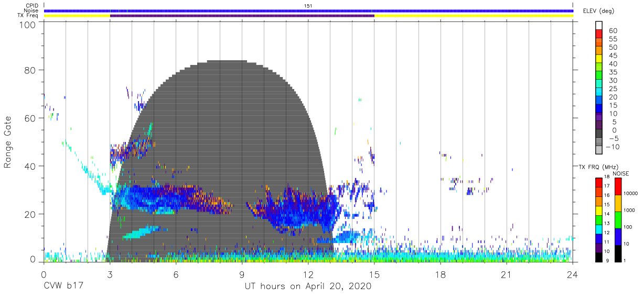Click the 45 label on the ELEV colorbar
Viewport: 644px width, 297px height.
point(613,56)
